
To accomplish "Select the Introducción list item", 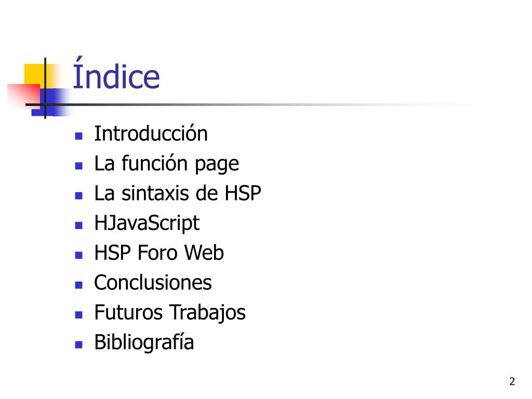I will click(151, 134).
